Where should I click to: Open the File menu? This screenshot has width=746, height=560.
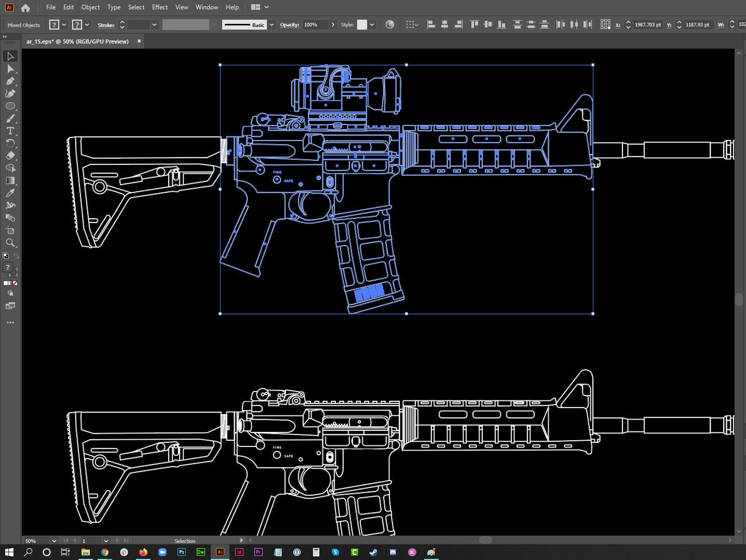[x=51, y=7]
